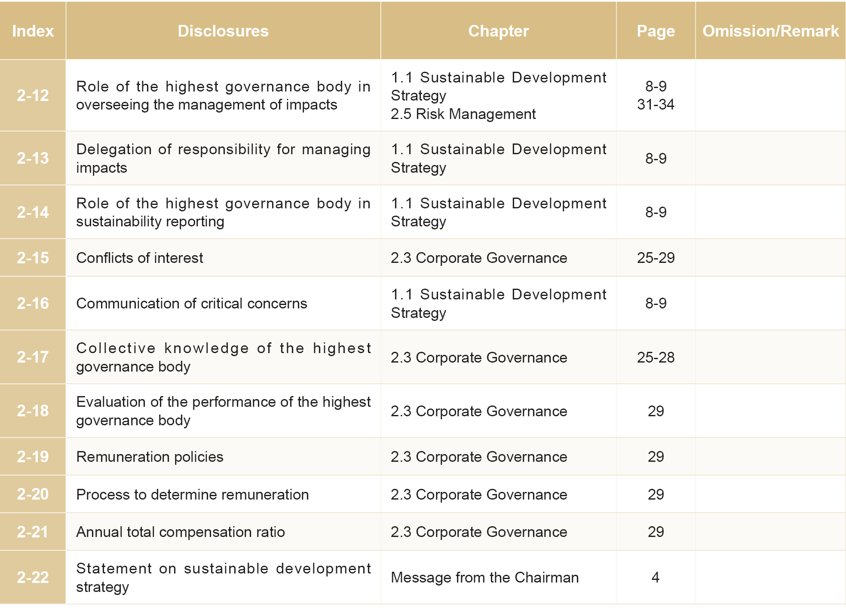This screenshot has height=616, width=846.
Task: Select the Remuneration policies row
Action: (x=150, y=457)
